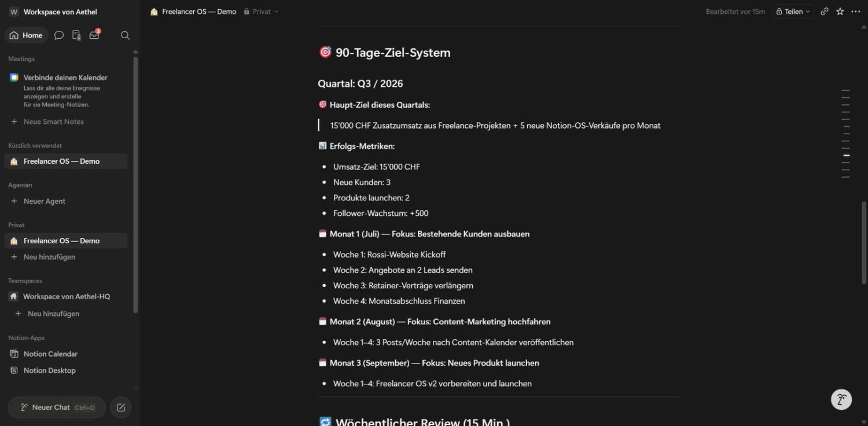The image size is (868, 426).
Task: Click bullet 'Woche 1–4: Freelancer OS v2' line
Action: [432, 384]
